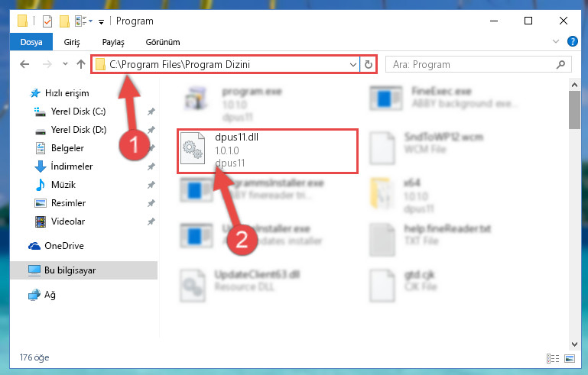Click the search magnifier icon

point(560,64)
